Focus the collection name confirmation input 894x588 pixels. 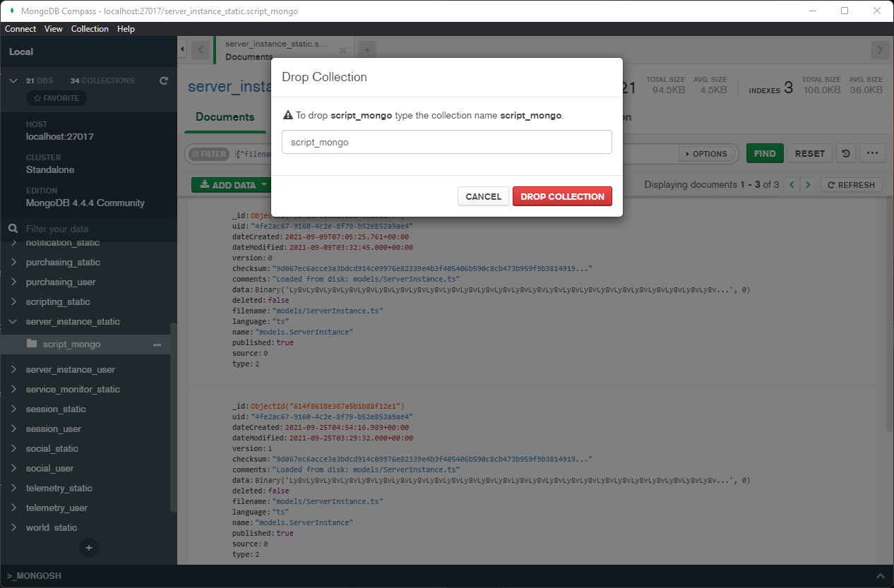[446, 142]
